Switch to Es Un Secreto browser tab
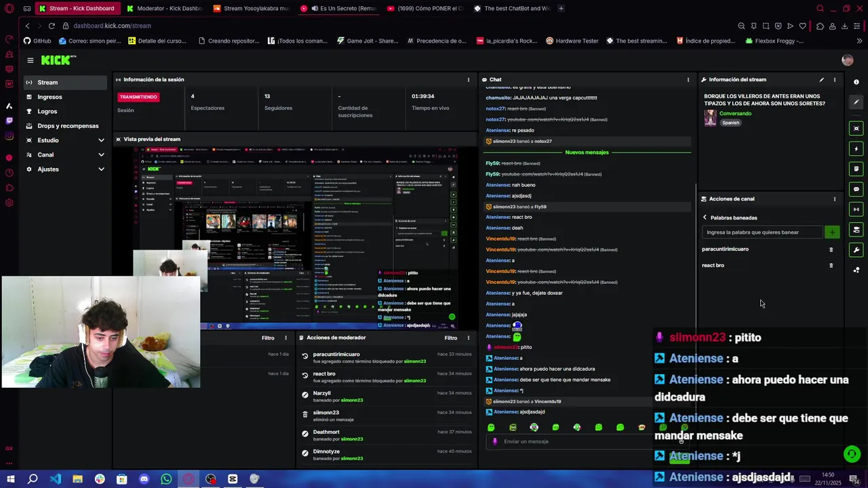The width and height of the screenshot is (868, 488). click(338, 8)
